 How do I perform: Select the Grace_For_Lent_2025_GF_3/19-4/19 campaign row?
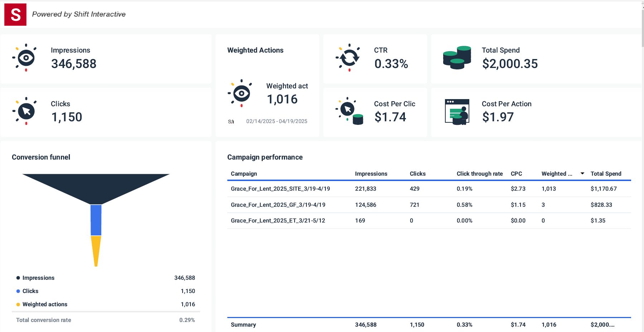click(x=278, y=205)
